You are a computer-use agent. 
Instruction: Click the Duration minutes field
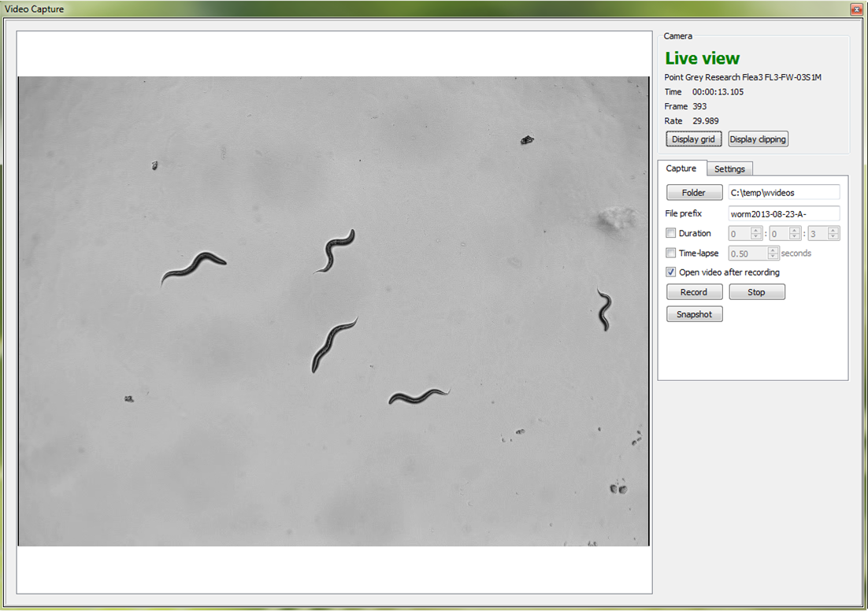click(x=779, y=234)
